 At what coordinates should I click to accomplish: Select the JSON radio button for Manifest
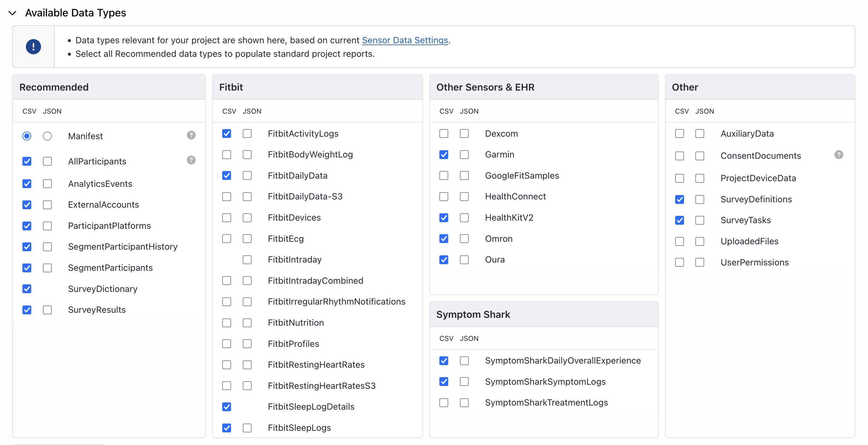coord(47,136)
